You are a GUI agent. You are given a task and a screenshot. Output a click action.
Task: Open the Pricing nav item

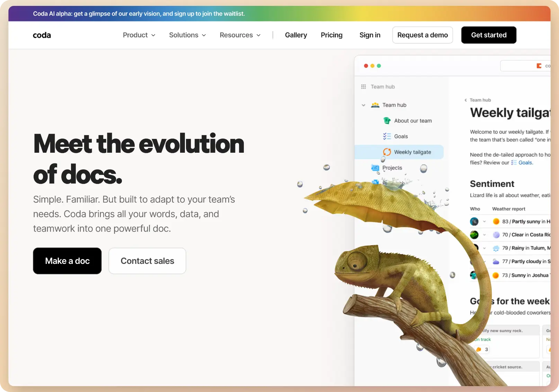[331, 35]
